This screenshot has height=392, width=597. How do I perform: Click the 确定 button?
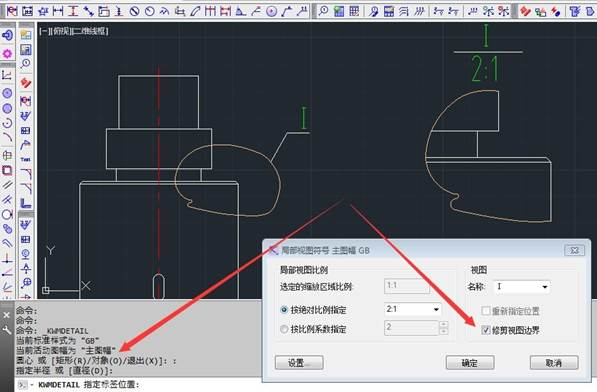(x=470, y=363)
